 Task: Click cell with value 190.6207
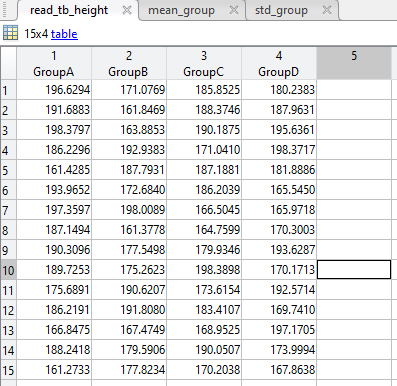click(129, 290)
